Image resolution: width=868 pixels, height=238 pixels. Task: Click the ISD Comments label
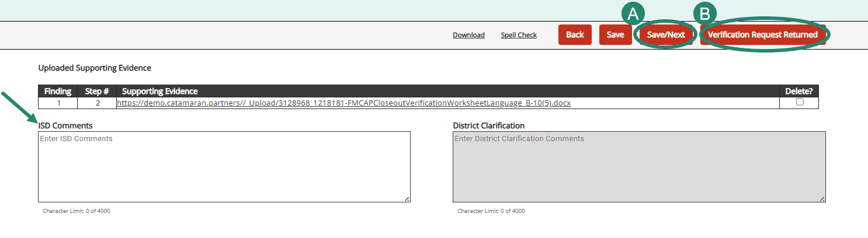point(65,125)
